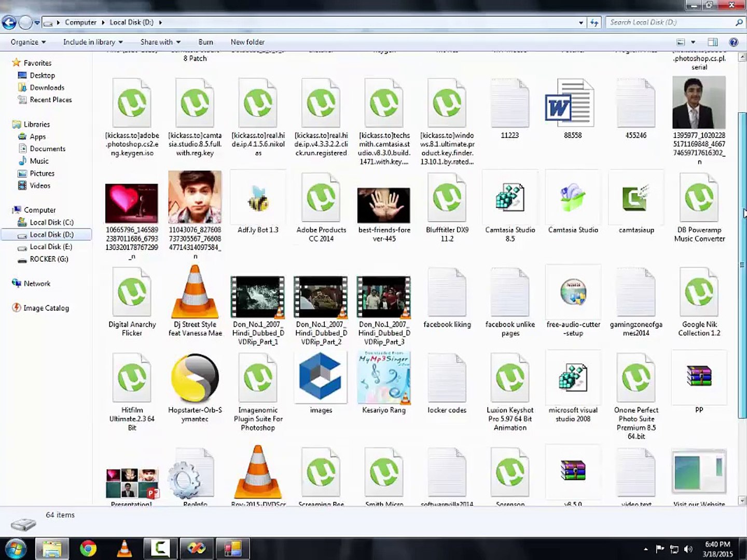Open the change view options arrow
Image resolution: width=747 pixels, height=560 pixels.
coord(693,42)
